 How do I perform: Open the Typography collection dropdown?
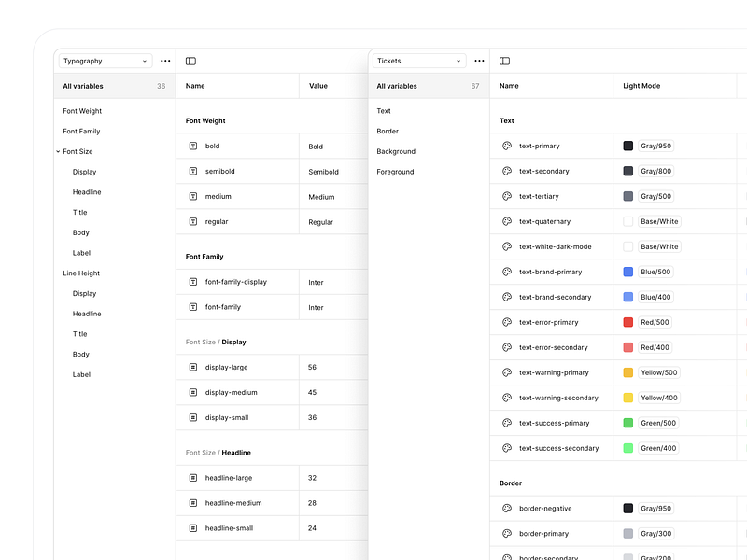[106, 61]
